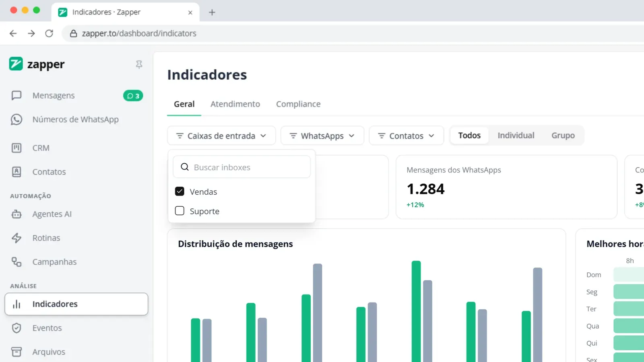The height and width of the screenshot is (362, 644).
Task: Click the Distribuição de mensagens heading
Action: [235, 244]
